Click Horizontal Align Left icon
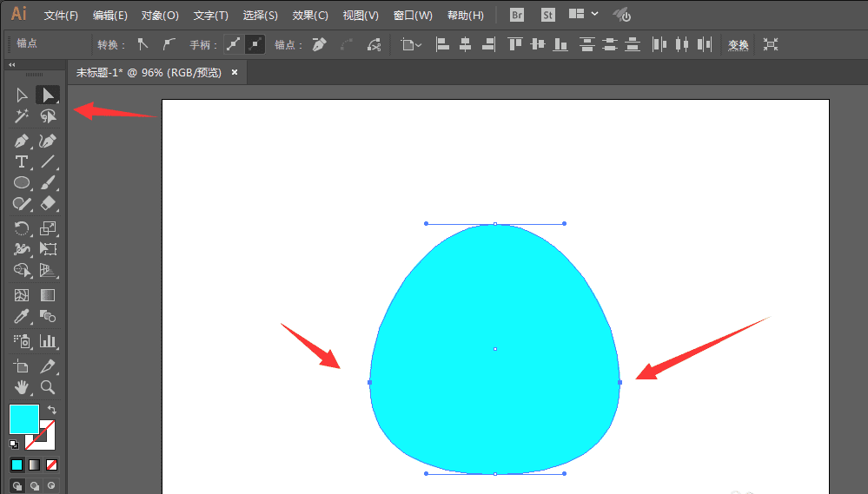This screenshot has width=868, height=494. pos(442,44)
